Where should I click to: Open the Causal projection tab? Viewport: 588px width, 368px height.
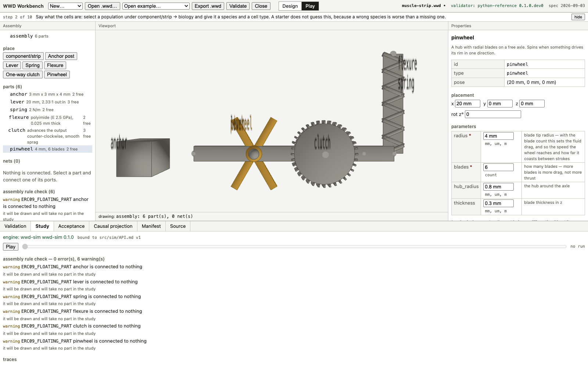[113, 226]
